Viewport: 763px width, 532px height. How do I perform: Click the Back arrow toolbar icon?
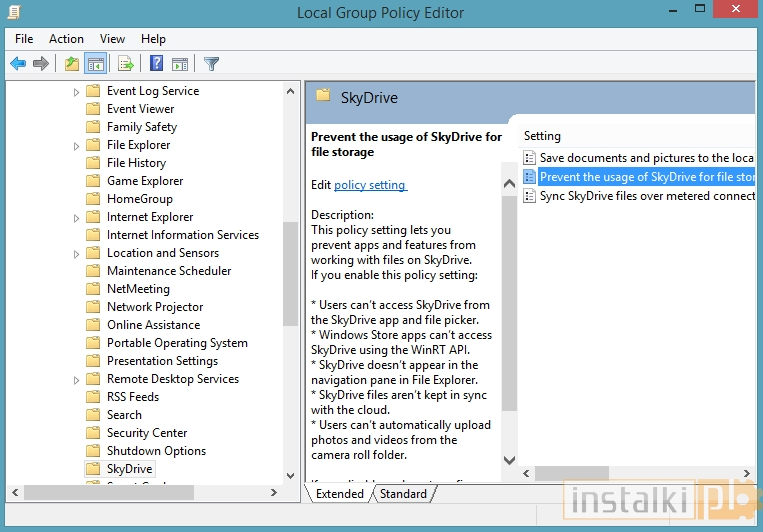click(x=18, y=64)
